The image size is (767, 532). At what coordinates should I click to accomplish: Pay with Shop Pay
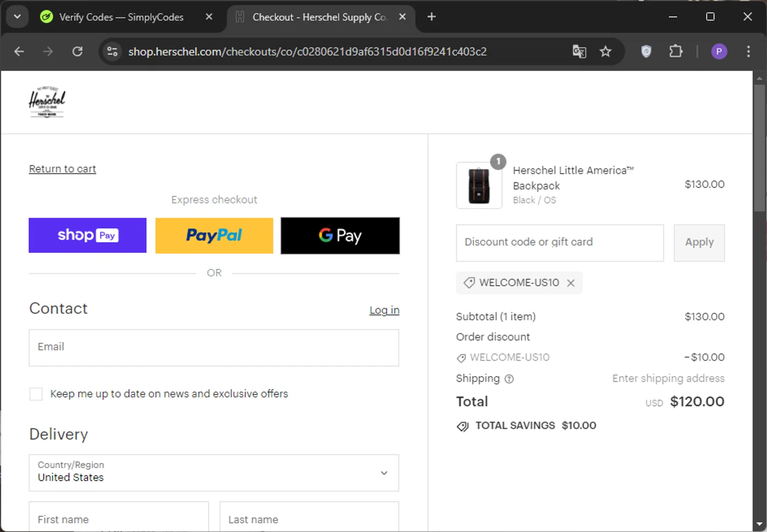tap(87, 236)
